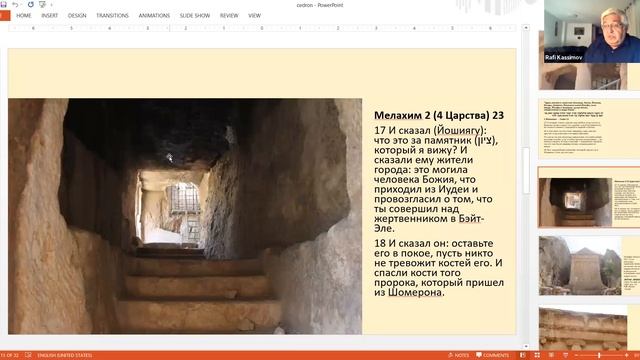Adjust the zoom slider handle

(x=599, y=356)
